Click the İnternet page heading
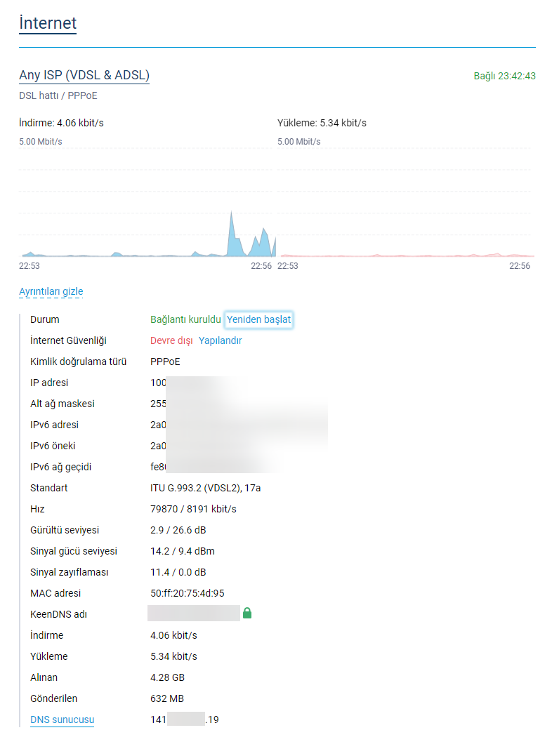This screenshot has height=756, width=552. pos(48,22)
